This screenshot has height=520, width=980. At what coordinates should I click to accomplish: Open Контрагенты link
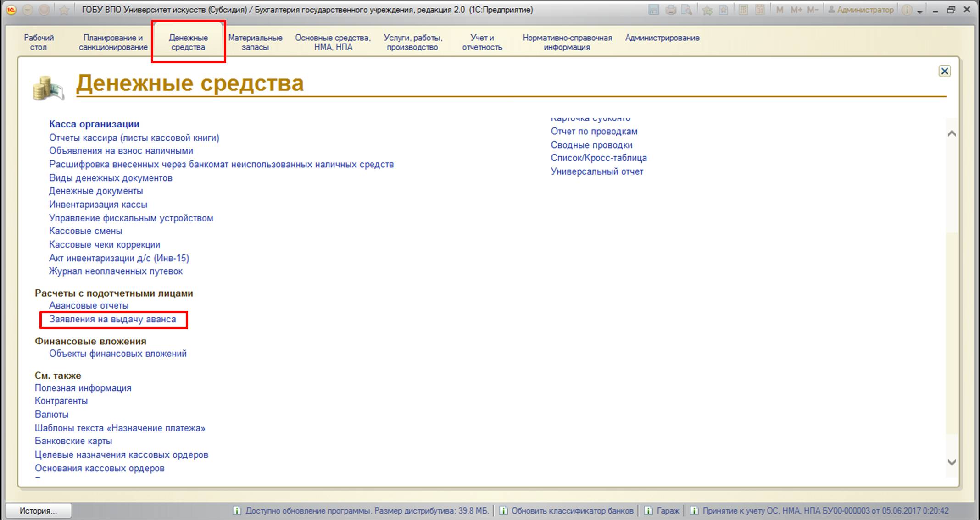pos(61,401)
